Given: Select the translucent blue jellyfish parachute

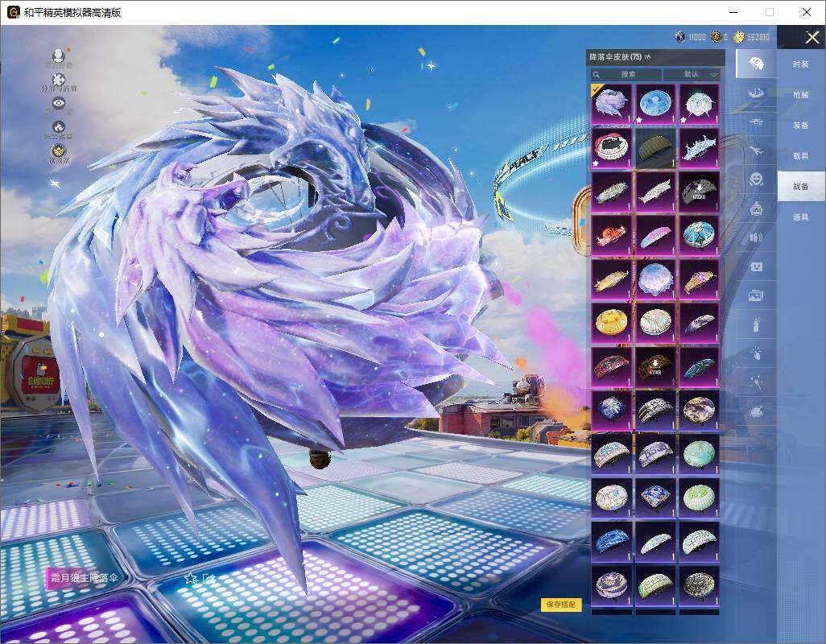Looking at the screenshot, I should [655, 279].
